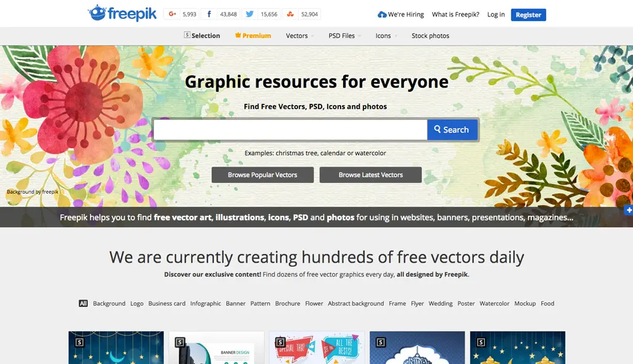
Task: Open the Selection menu item
Action: pyautogui.click(x=202, y=35)
